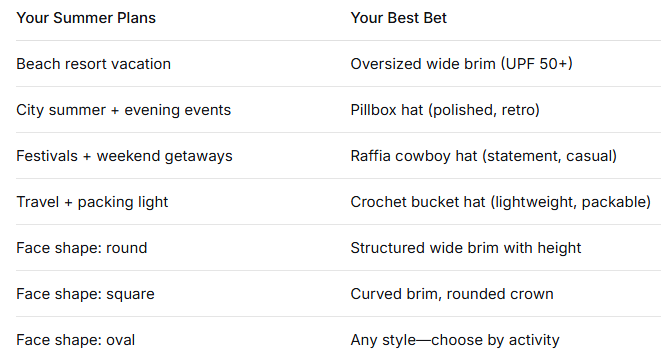Click 'Raffia cowboy hat (statement, casual)' text
Screen dimensions: 661x361
coord(484,156)
